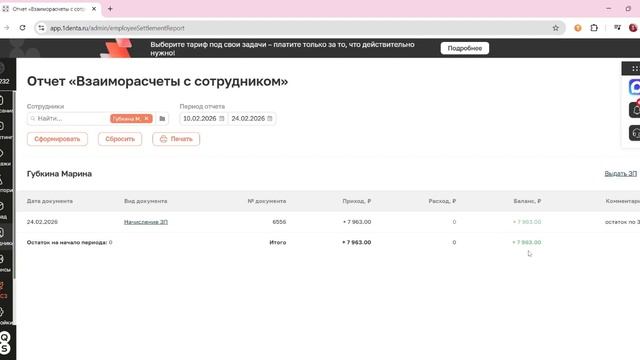
Task: Open the Extensions puzzle icon
Action: (x=594, y=28)
